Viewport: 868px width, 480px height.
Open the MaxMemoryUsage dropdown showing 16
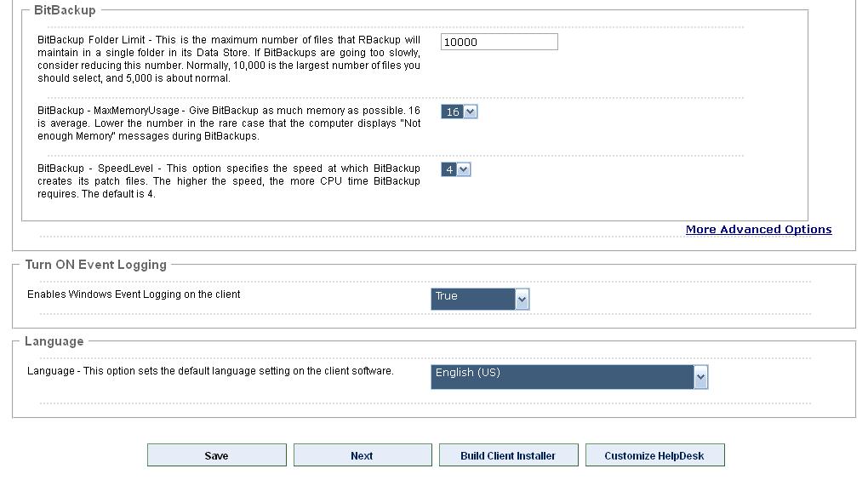coord(453,111)
